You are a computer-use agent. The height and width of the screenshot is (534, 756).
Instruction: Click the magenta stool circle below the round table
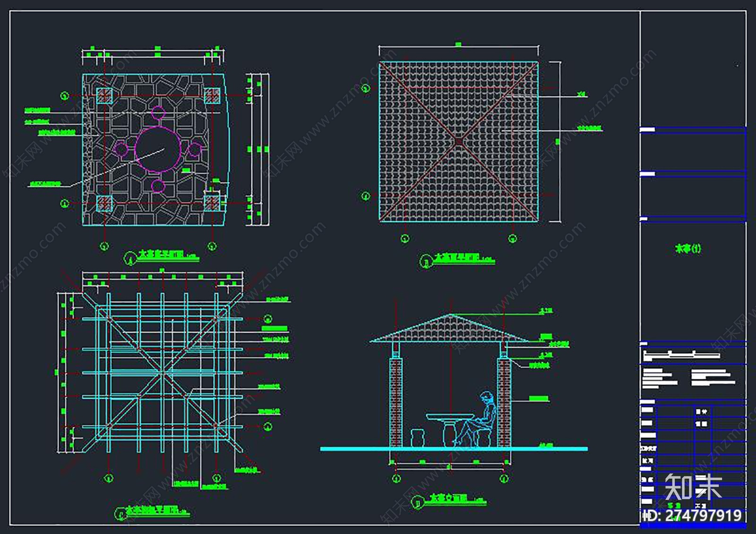coord(158,186)
